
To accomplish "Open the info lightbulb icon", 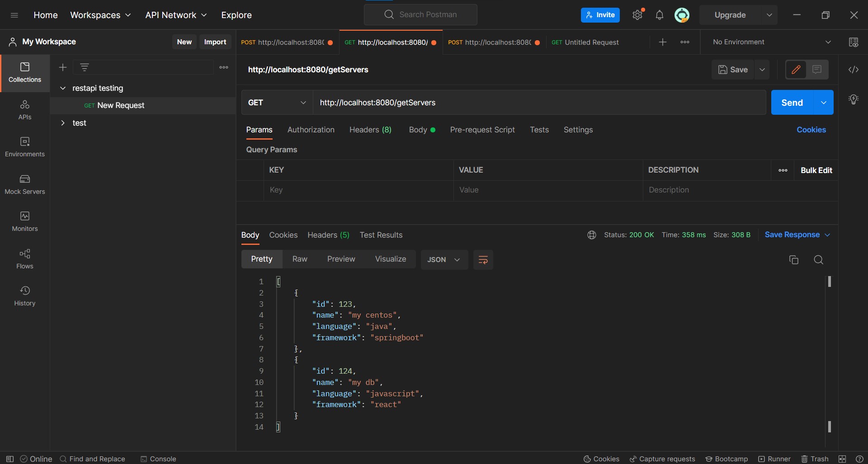I will click(x=854, y=99).
